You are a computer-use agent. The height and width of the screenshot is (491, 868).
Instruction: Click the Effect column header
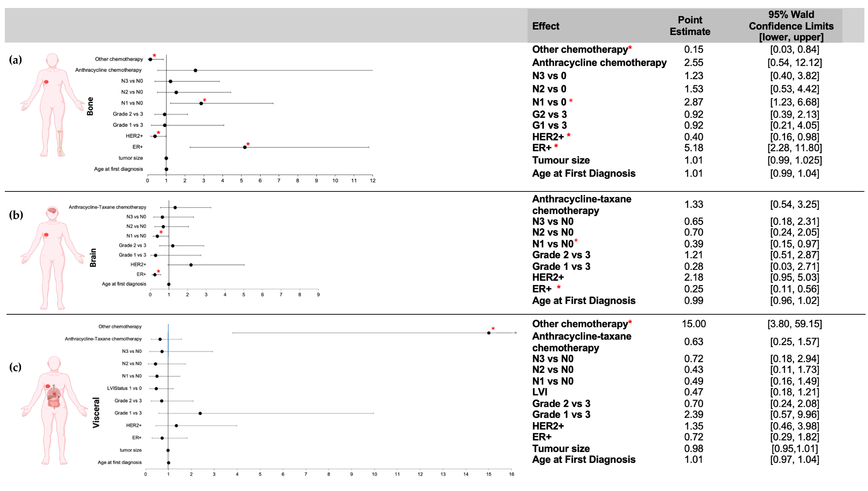[545, 26]
